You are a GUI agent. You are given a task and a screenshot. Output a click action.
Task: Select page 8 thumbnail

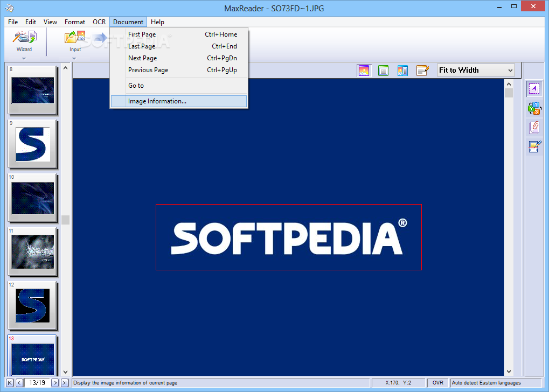coord(32,90)
